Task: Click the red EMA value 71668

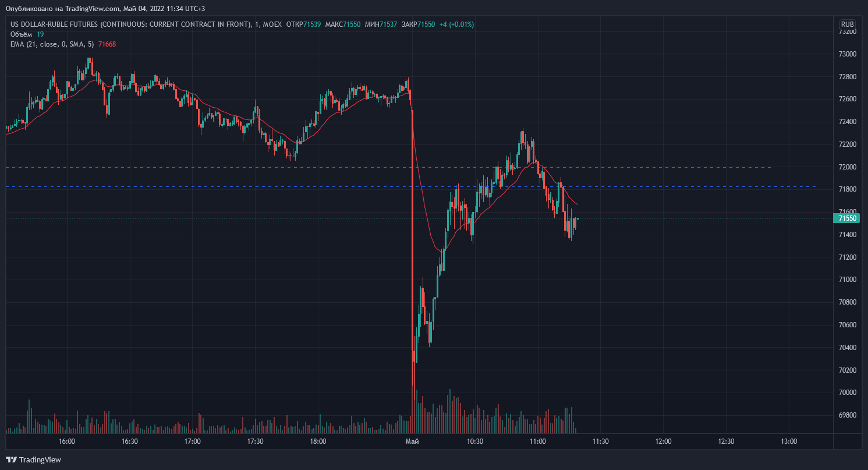Action: tap(107, 44)
